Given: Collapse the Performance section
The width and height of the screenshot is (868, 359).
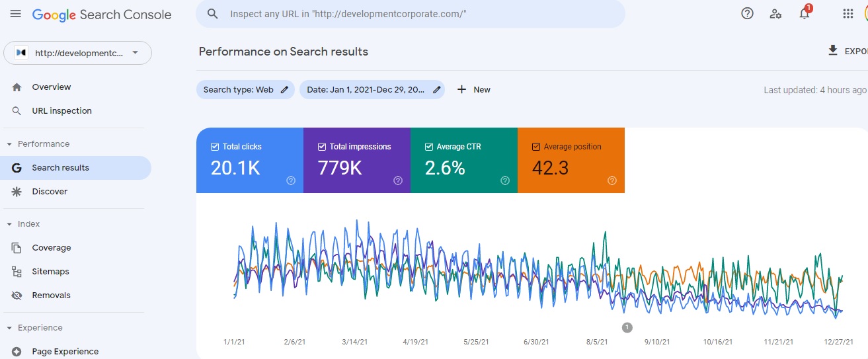Looking at the screenshot, I should click(9, 144).
